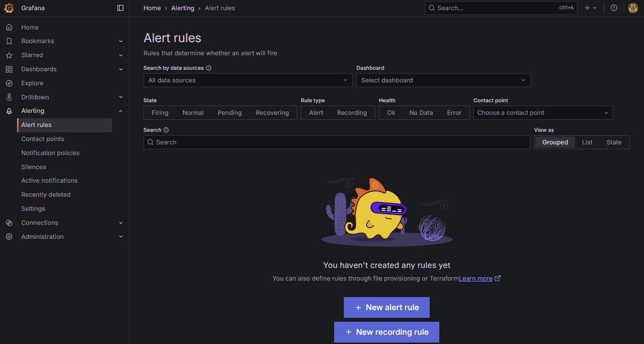Collapse sidebar using the dock menu icon
Image resolution: width=644 pixels, height=344 pixels.
[x=120, y=8]
